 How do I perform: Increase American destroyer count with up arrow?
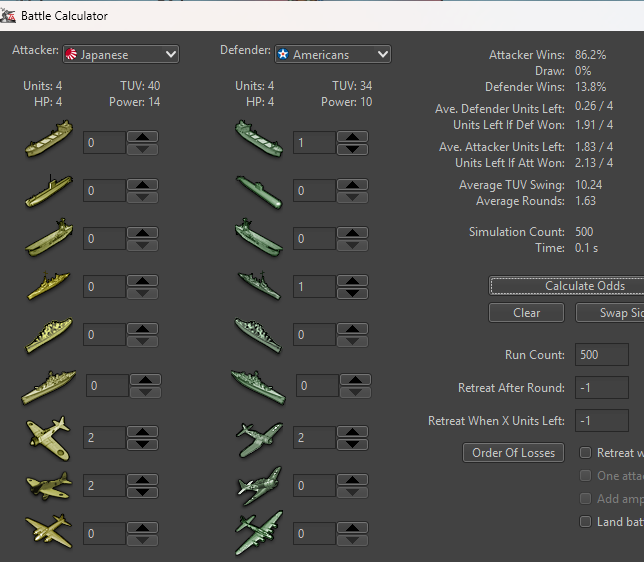[352, 281]
